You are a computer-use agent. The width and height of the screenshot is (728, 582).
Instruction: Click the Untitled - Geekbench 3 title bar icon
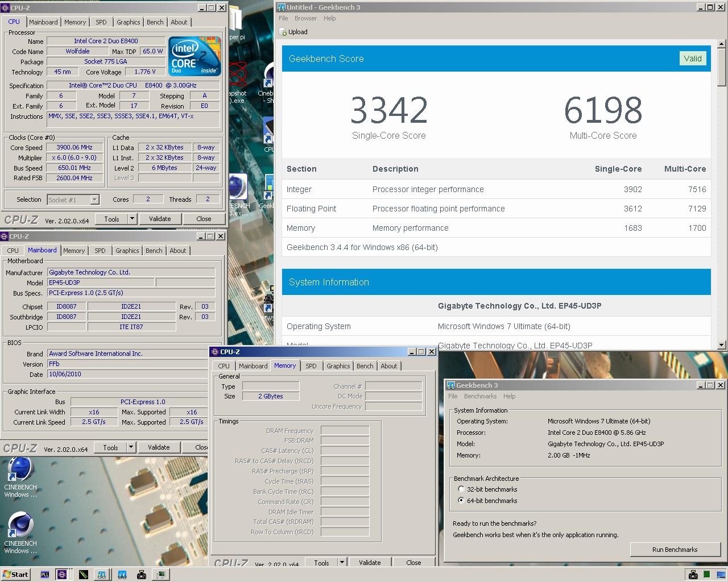(x=282, y=7)
